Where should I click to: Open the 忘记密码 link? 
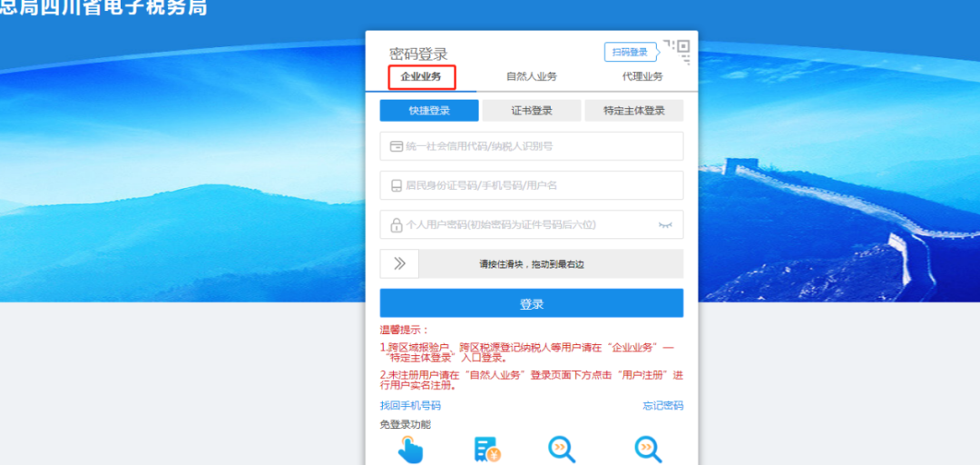pos(663,406)
